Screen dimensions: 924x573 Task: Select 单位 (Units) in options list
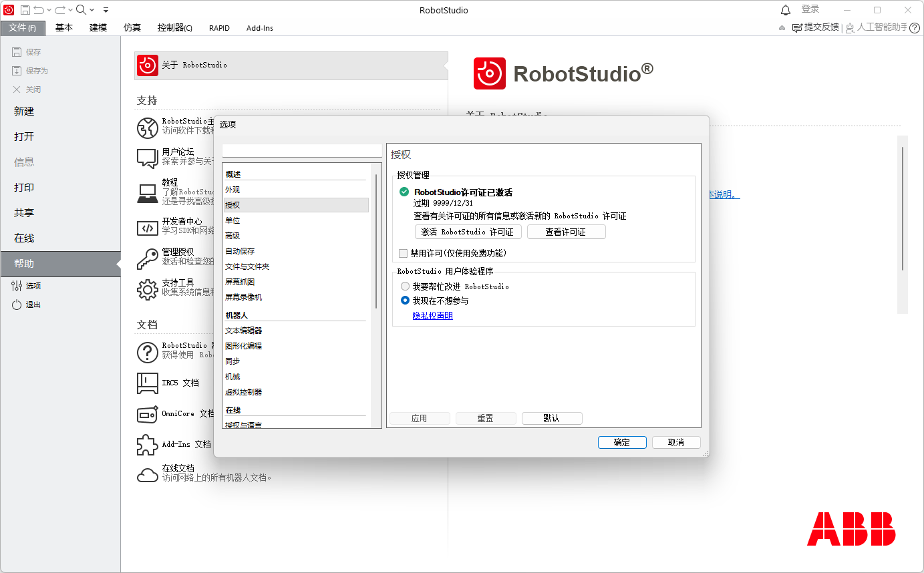(x=295, y=220)
